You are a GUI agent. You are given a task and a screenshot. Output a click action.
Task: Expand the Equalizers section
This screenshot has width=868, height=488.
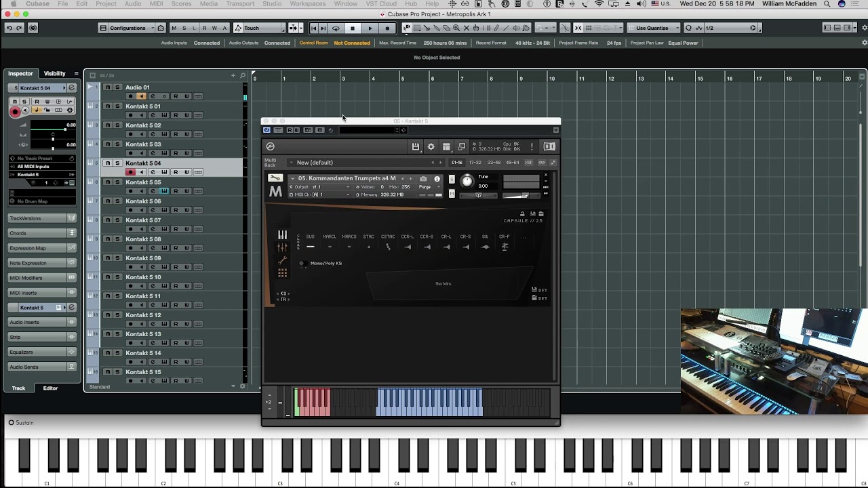coord(42,352)
